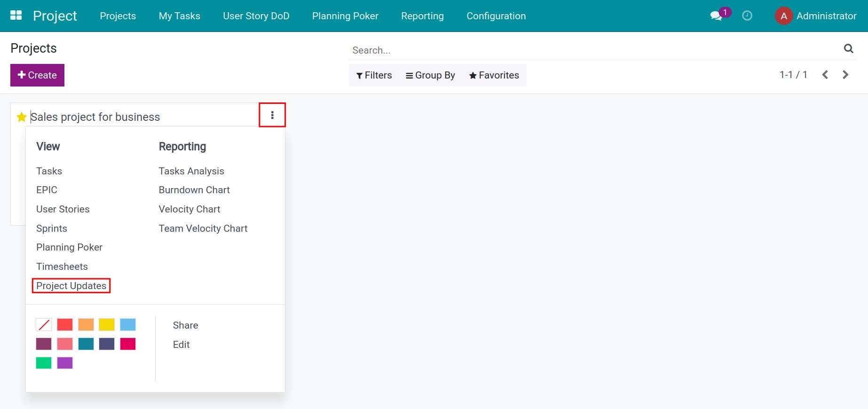This screenshot has height=409, width=868.
Task: Select Project Updates in the View list
Action: [71, 286]
